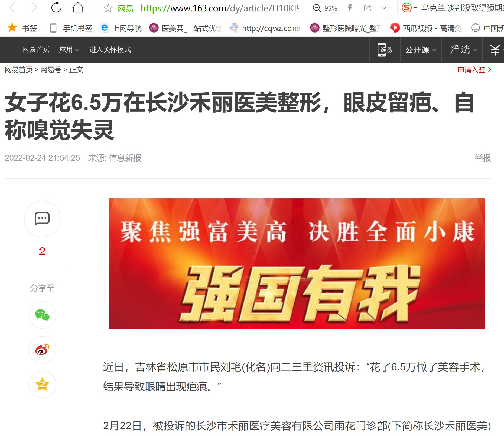Click the URL address bar

(x=219, y=8)
